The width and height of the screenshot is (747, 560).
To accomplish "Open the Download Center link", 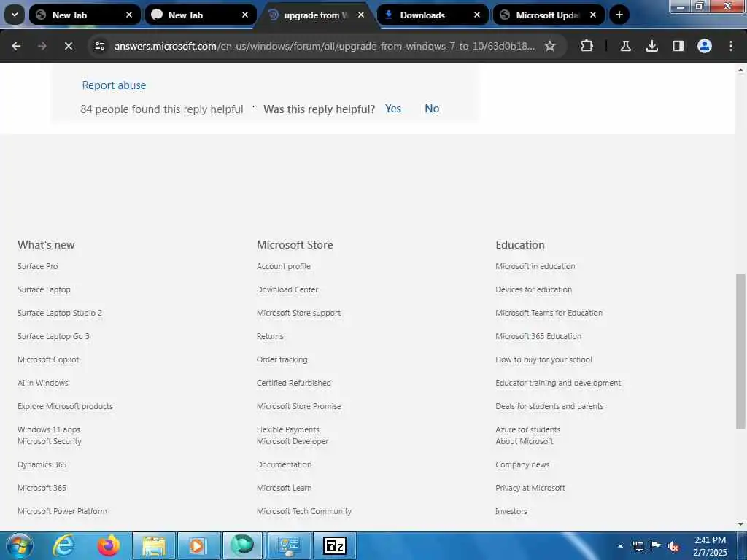I will tap(287, 289).
